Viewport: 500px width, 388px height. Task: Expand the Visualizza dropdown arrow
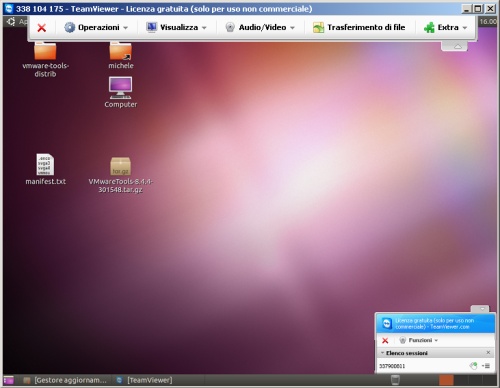(x=204, y=28)
